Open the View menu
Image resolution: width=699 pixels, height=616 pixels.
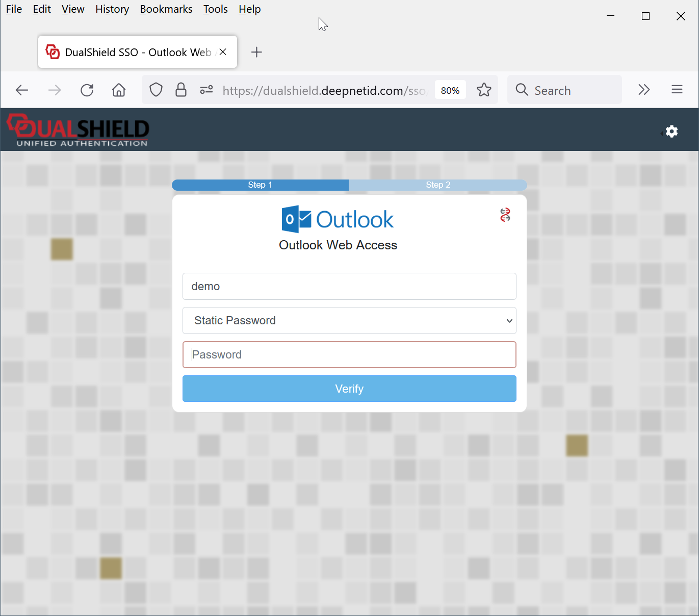[73, 9]
